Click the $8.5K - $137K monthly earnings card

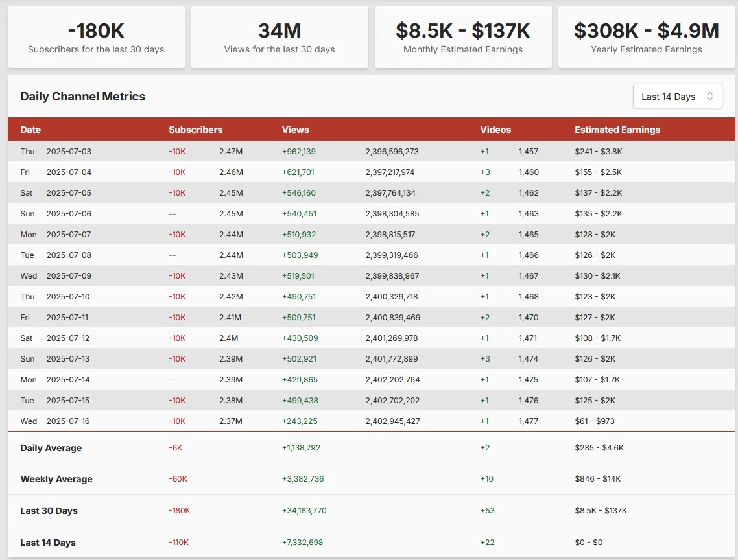pyautogui.click(x=463, y=37)
